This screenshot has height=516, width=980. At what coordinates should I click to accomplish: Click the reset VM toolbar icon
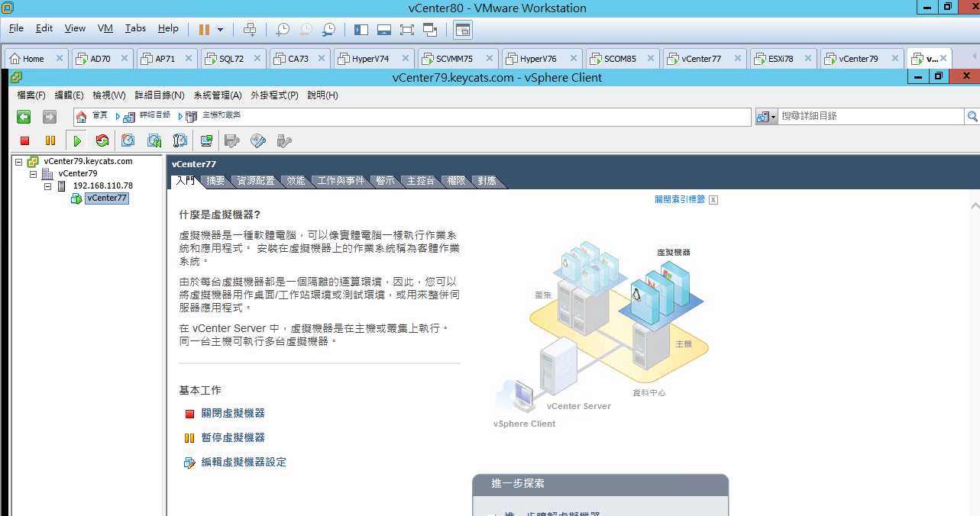click(x=102, y=140)
